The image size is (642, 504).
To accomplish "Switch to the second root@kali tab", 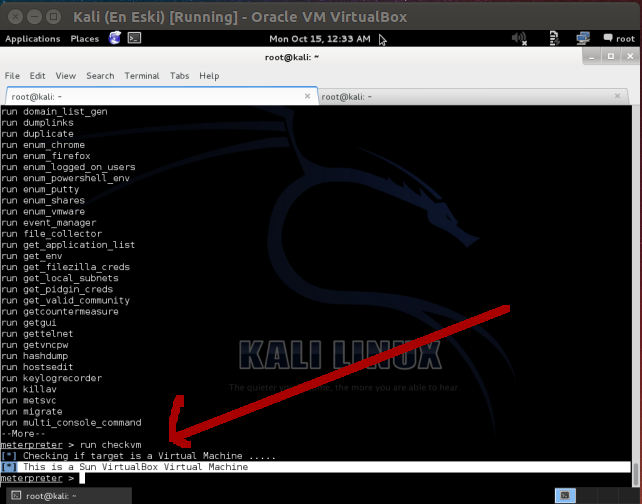I will click(x=472, y=97).
